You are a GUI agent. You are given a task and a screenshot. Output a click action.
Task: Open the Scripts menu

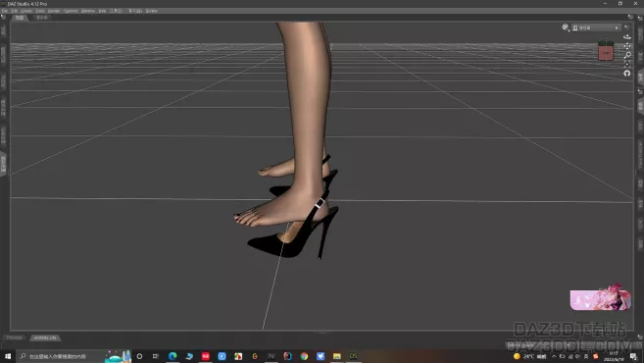click(152, 11)
